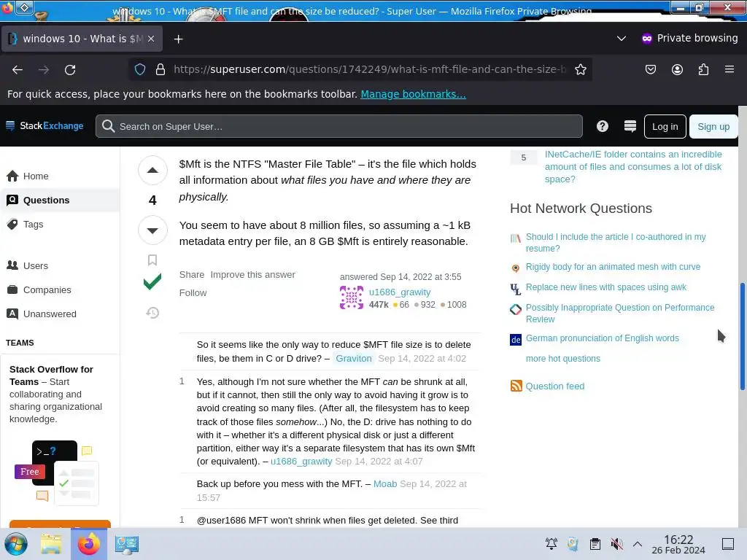Open commenter Graviton's profile link

coord(354,358)
